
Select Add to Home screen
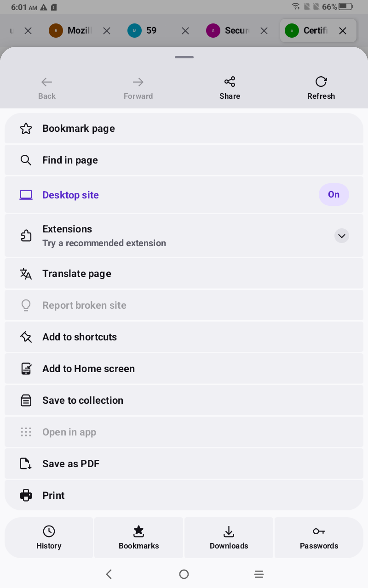pos(184,369)
